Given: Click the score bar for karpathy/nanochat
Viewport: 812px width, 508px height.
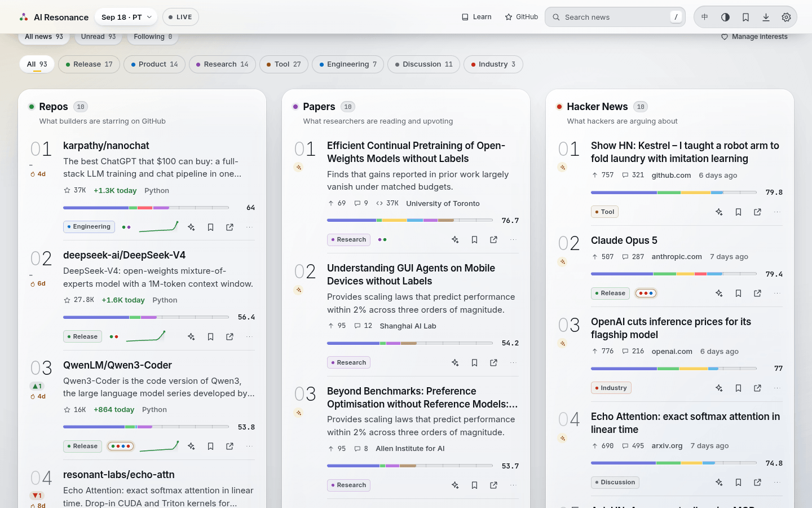Looking at the screenshot, I should pos(146,208).
